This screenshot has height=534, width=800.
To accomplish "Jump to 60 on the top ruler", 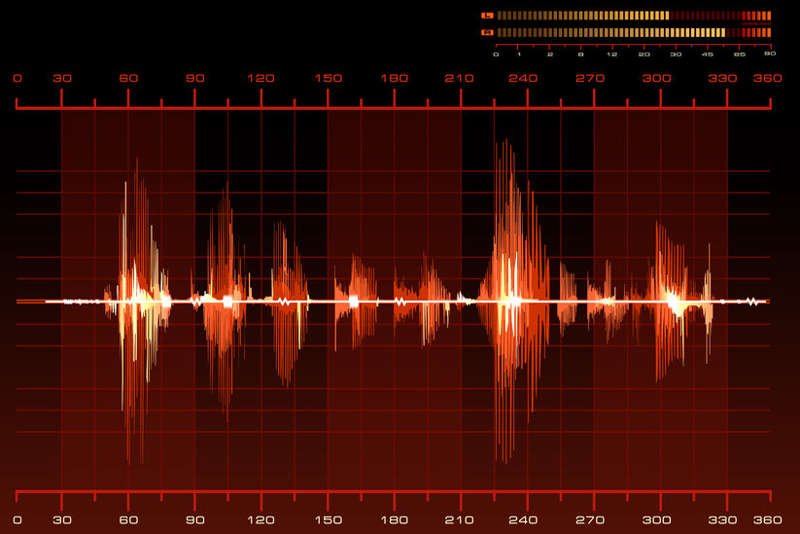I will [x=128, y=78].
